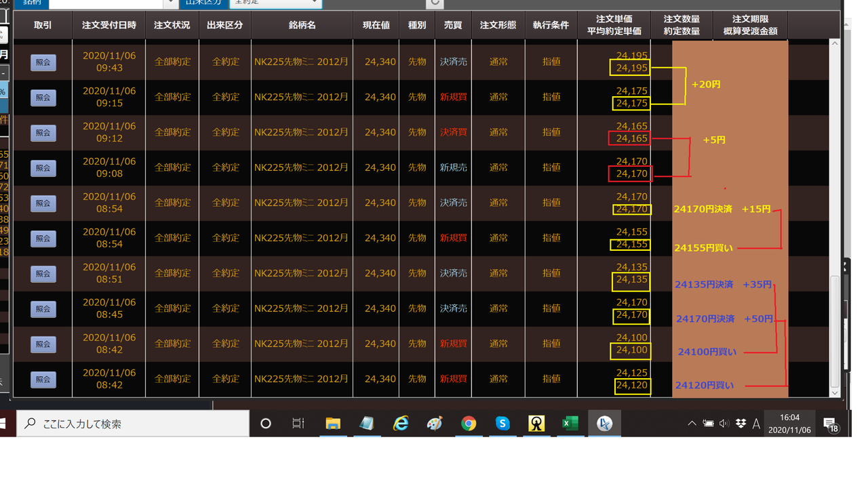Select red 決済買 in the 09:12 row
This screenshot has width=868, height=488.
[x=453, y=132]
